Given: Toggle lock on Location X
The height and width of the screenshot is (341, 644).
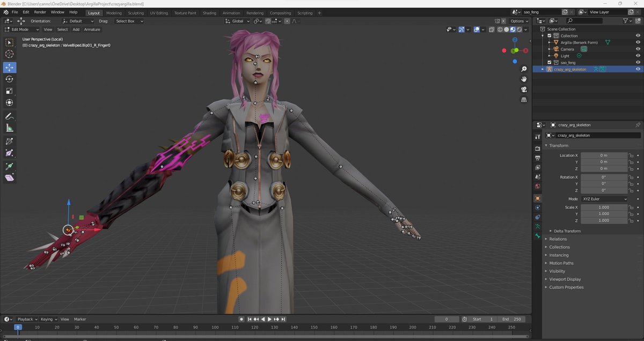Looking at the screenshot, I should (x=631, y=155).
